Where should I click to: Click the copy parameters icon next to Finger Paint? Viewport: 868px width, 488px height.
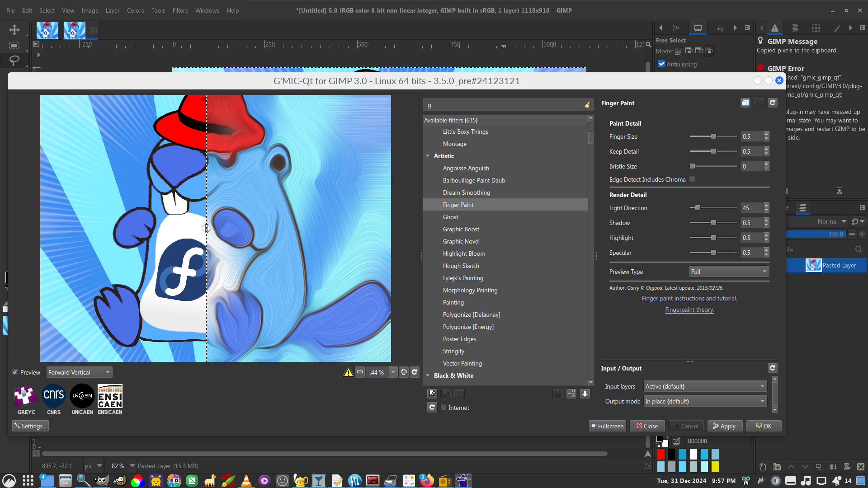point(745,103)
